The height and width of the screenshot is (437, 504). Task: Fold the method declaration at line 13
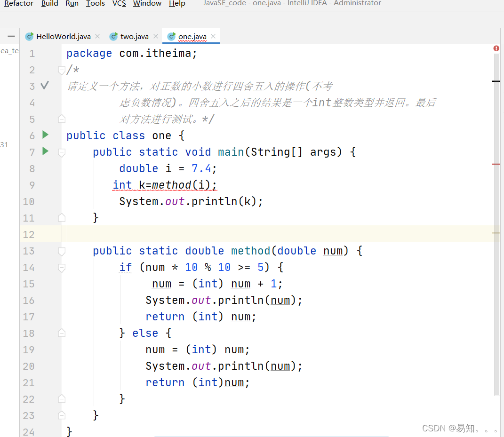62,251
